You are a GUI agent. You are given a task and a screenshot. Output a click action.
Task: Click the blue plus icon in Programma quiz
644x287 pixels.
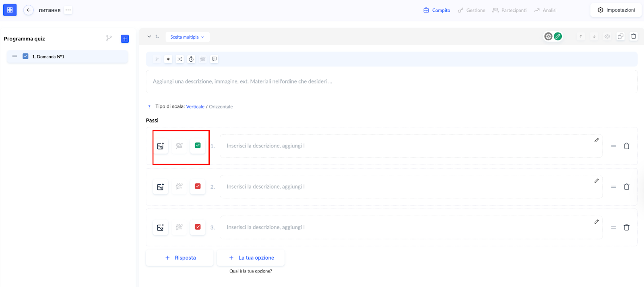[x=125, y=39]
